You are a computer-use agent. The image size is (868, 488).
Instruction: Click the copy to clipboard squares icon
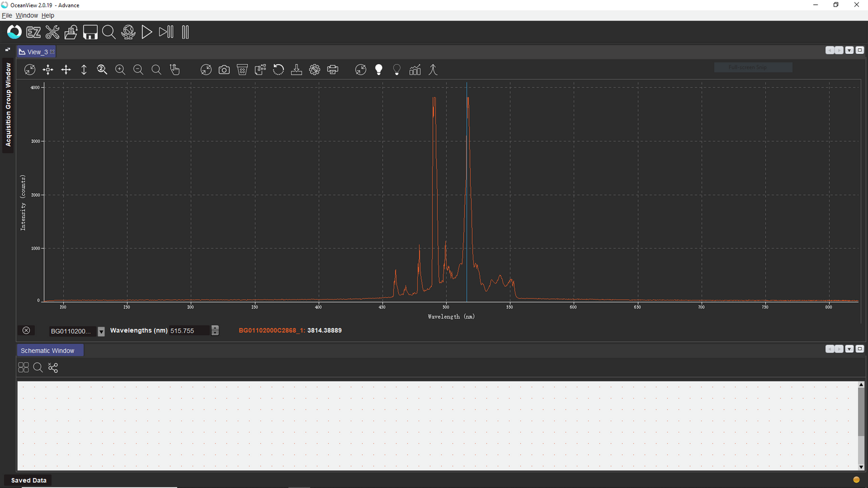point(260,70)
